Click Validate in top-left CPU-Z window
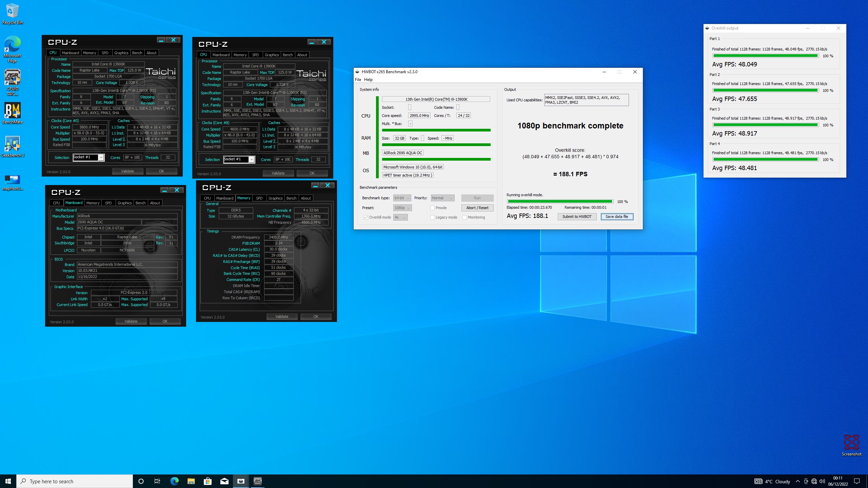 (127, 171)
